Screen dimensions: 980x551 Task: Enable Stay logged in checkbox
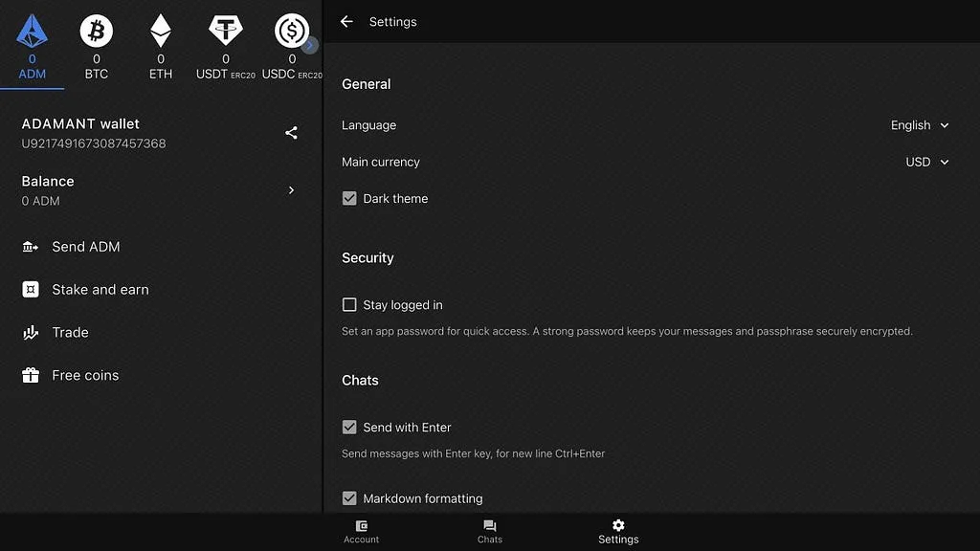(349, 305)
